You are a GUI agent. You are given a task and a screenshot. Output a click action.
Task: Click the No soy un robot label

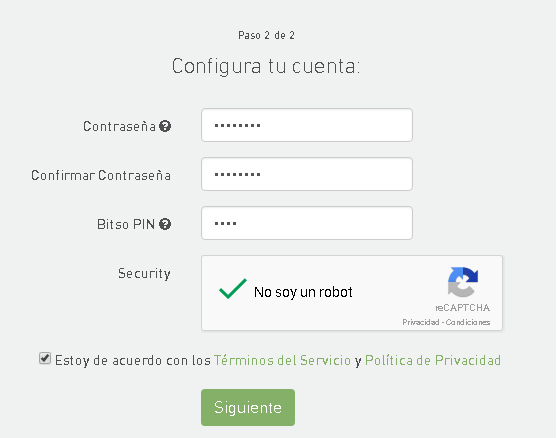[303, 292]
